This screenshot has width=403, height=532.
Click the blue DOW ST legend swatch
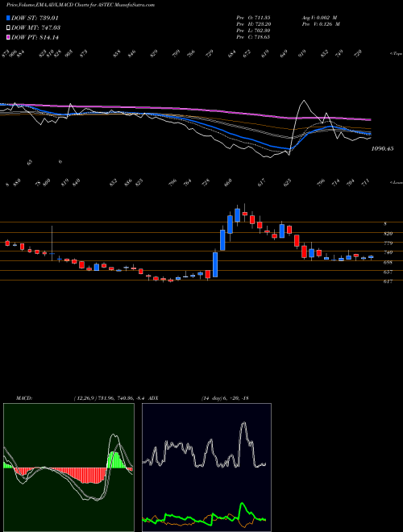point(9,18)
